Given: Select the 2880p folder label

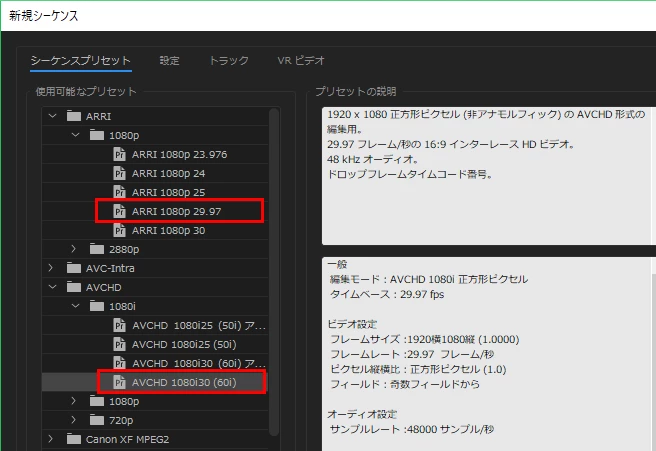Looking at the screenshot, I should click(124, 249).
